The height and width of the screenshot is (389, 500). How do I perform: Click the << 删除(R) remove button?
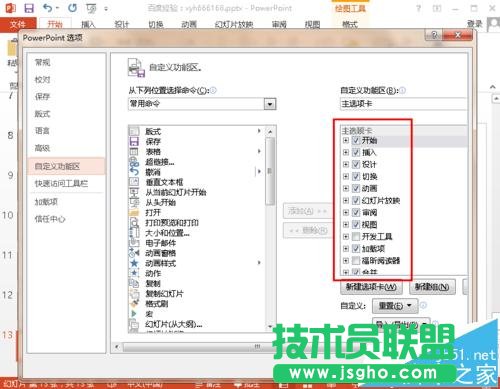point(307,230)
